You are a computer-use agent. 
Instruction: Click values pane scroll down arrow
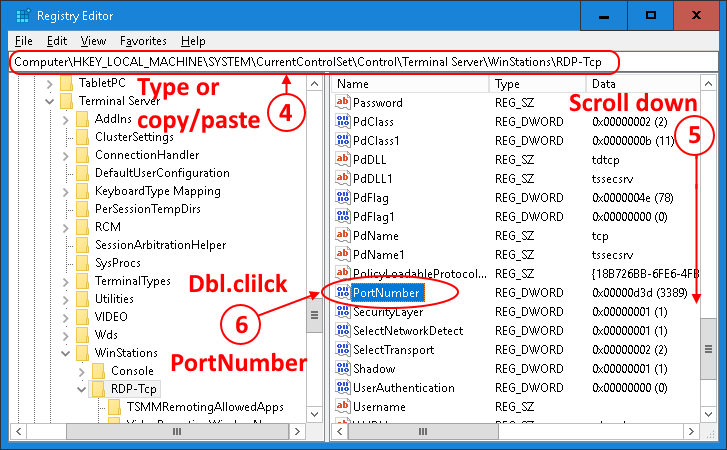tap(708, 414)
